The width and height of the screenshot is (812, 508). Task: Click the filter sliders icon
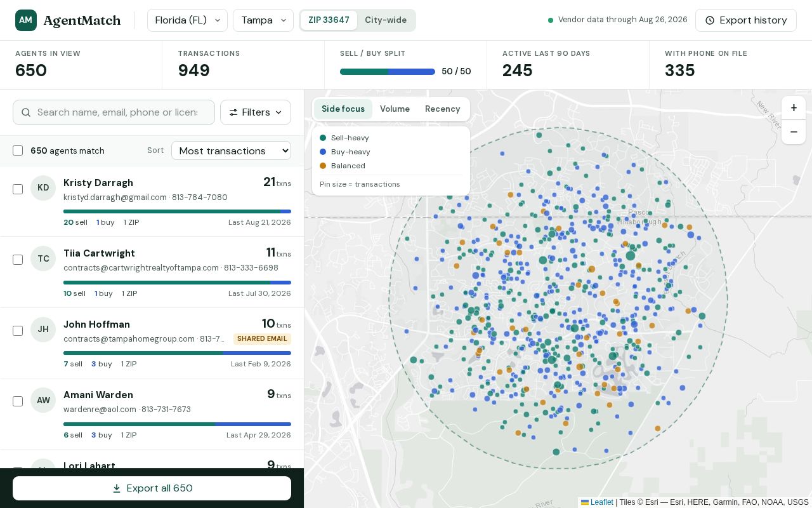tap(233, 112)
